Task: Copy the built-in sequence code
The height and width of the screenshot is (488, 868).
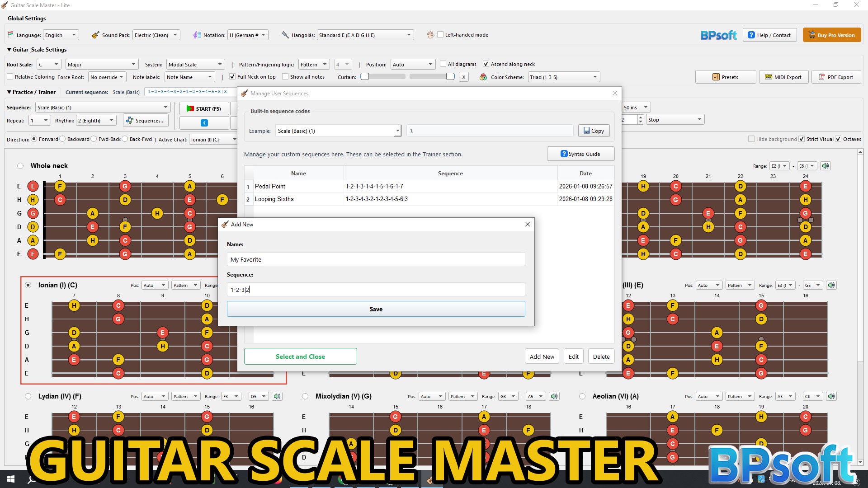Action: pos(594,131)
